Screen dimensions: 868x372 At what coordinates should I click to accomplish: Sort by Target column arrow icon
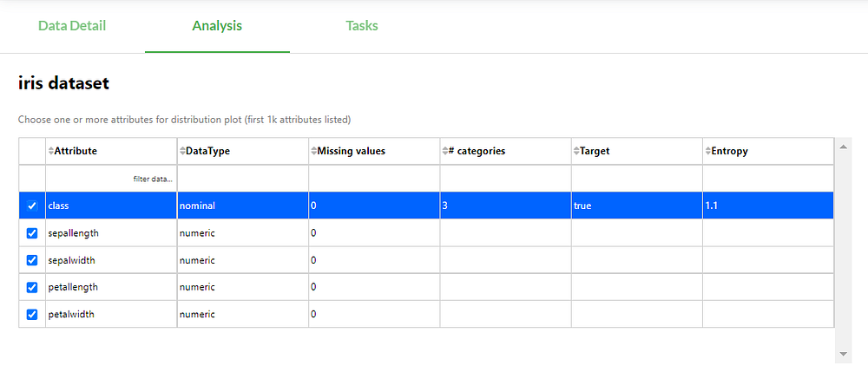coord(576,151)
